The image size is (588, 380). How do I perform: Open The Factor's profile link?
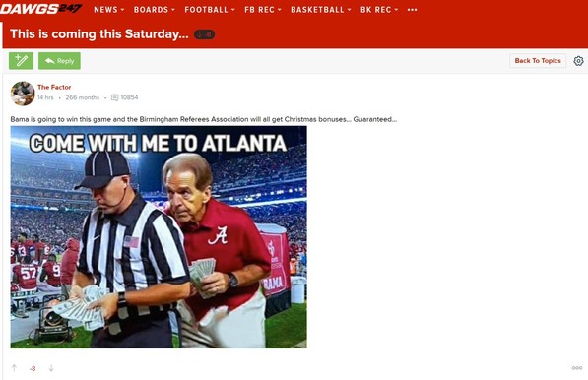point(54,87)
